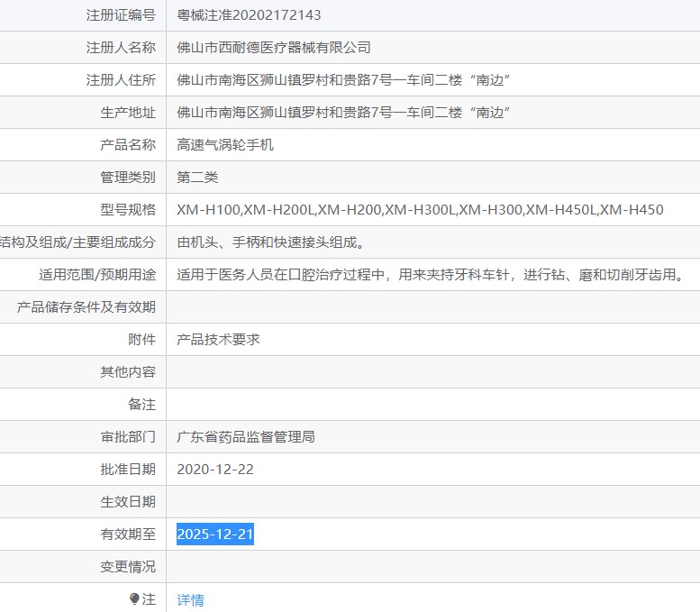Image resolution: width=700 pixels, height=612 pixels.
Task: Click the 管理类别 label
Action: pos(128,178)
